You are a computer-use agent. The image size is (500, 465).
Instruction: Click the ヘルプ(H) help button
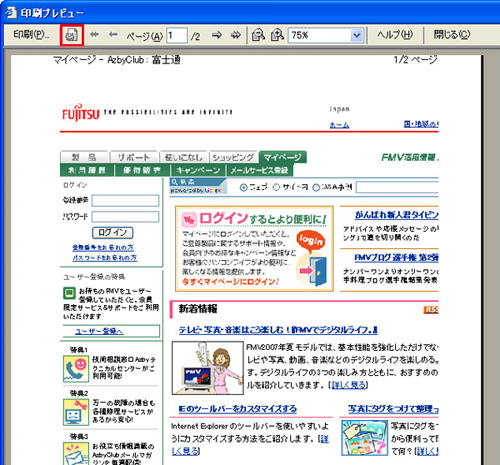(x=395, y=35)
